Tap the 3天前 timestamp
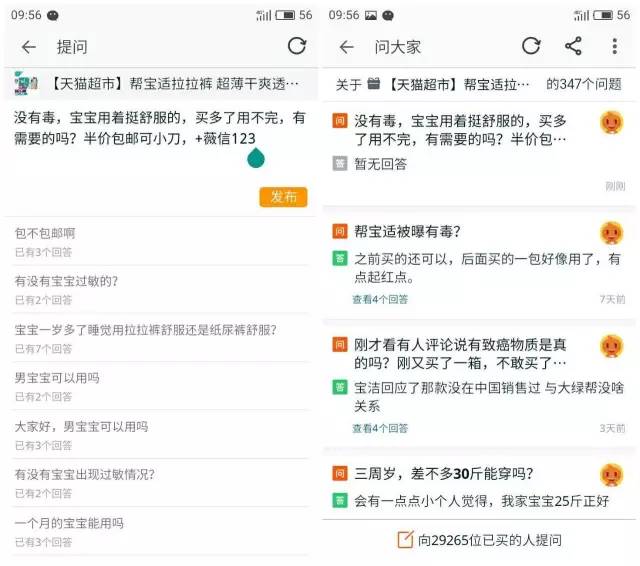Screen dimensions: 640x566 (x=612, y=428)
